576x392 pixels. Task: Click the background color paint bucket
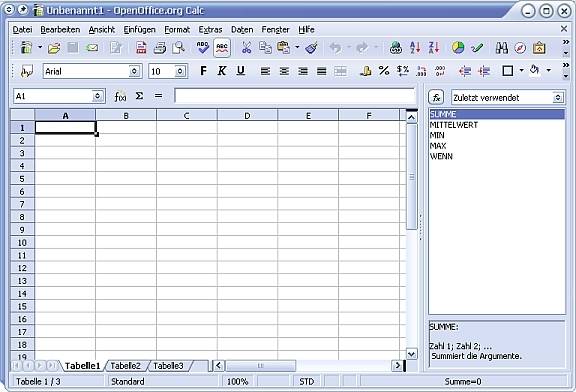click(x=535, y=70)
